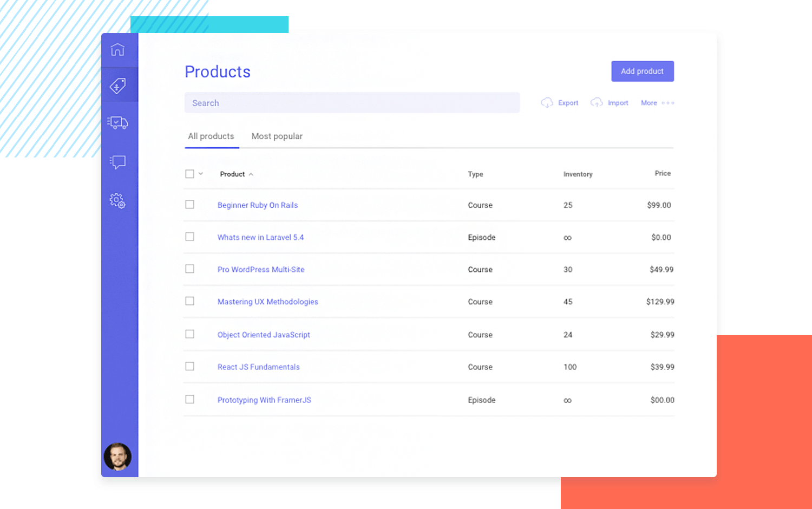
Task: Open the settings gears icon
Action: [117, 201]
